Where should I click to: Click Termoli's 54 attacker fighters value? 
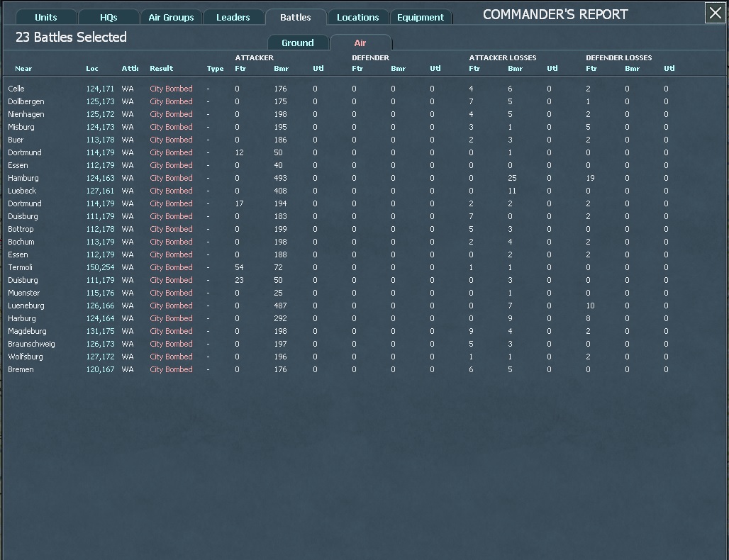coord(239,267)
